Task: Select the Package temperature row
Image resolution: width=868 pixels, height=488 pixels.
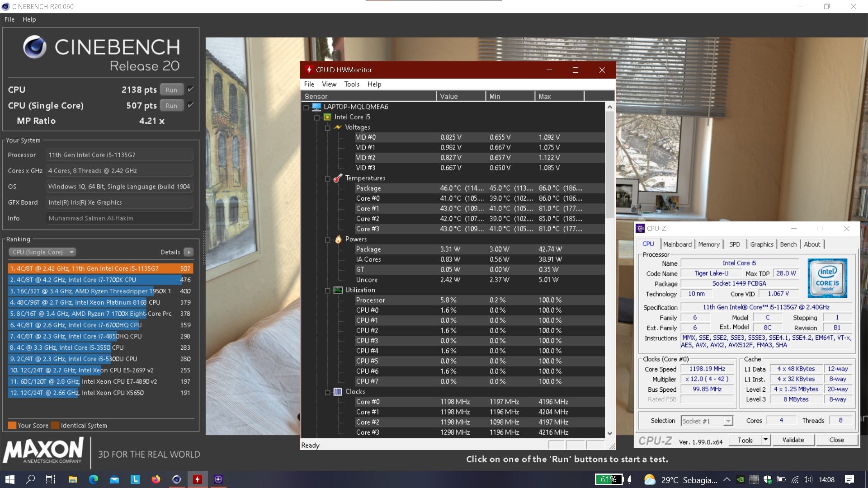Action: (480, 188)
